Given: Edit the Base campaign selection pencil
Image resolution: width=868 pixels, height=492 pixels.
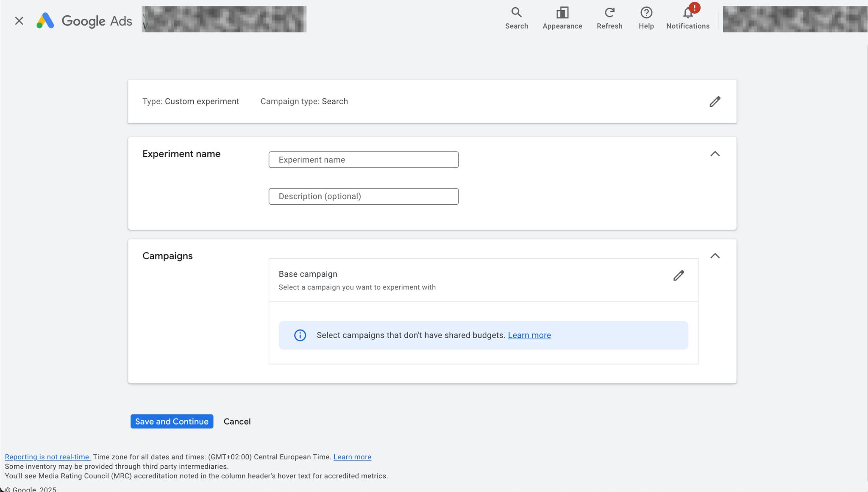Looking at the screenshot, I should pyautogui.click(x=679, y=276).
